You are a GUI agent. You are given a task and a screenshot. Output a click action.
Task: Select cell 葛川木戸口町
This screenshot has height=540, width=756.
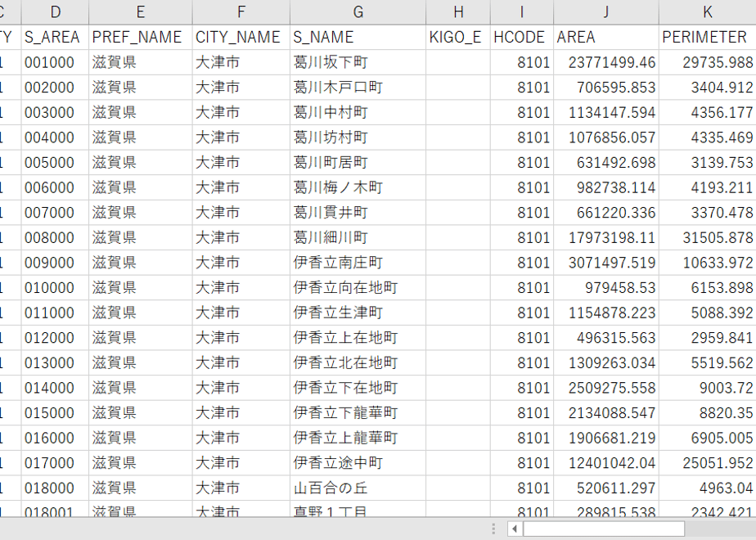point(358,88)
